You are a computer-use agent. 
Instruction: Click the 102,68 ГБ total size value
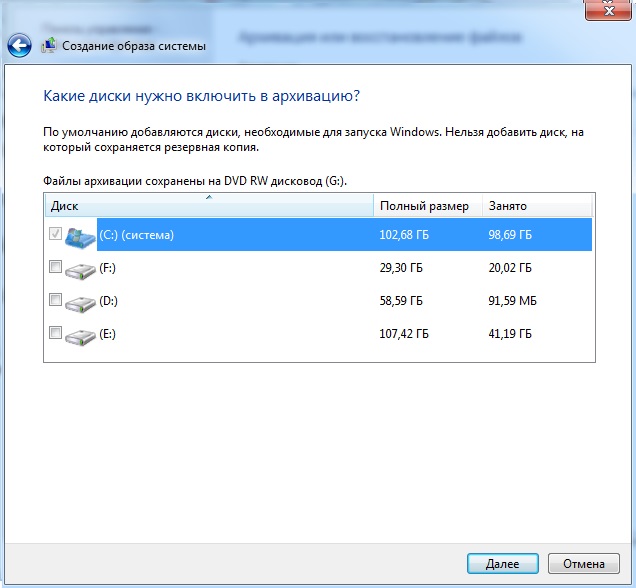pos(404,235)
